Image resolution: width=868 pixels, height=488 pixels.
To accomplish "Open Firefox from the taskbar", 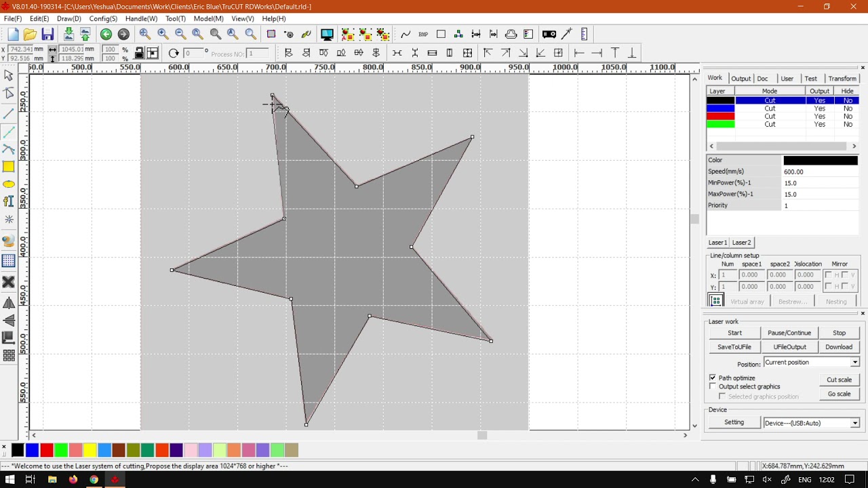I will (x=73, y=480).
